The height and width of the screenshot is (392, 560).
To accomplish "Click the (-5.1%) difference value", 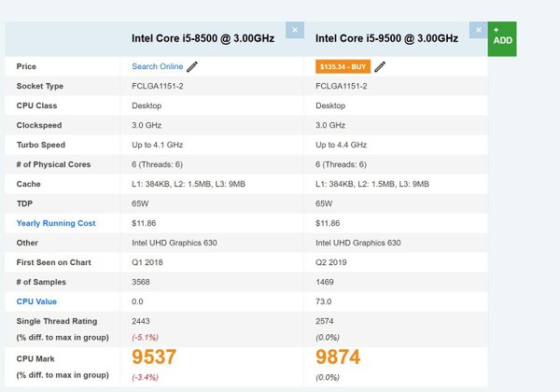I will 145,337.
